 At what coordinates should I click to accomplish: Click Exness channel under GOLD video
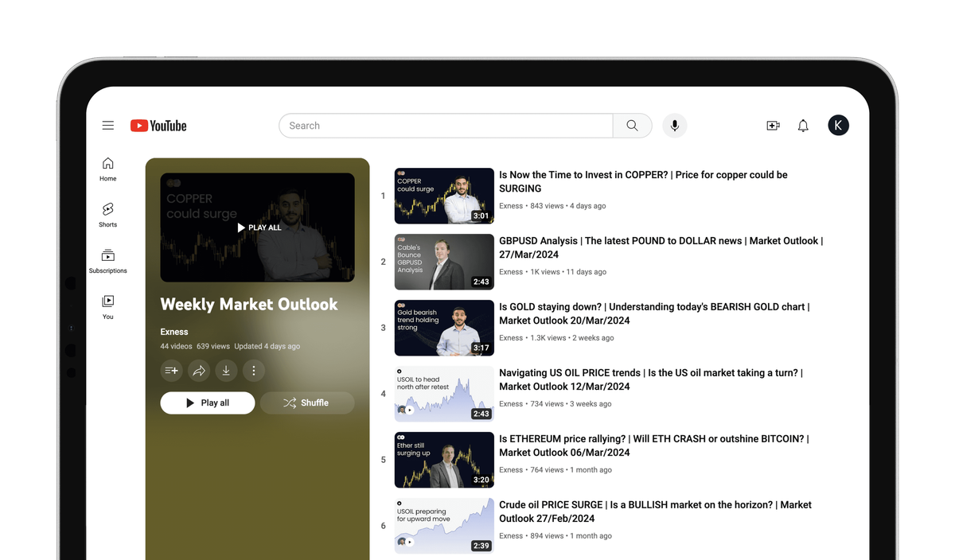[x=511, y=338]
